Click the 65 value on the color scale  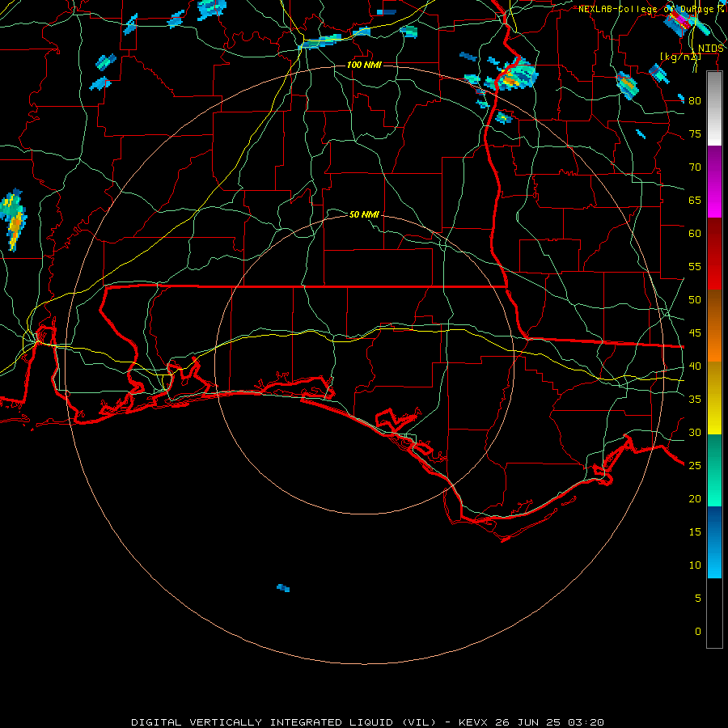tap(695, 200)
